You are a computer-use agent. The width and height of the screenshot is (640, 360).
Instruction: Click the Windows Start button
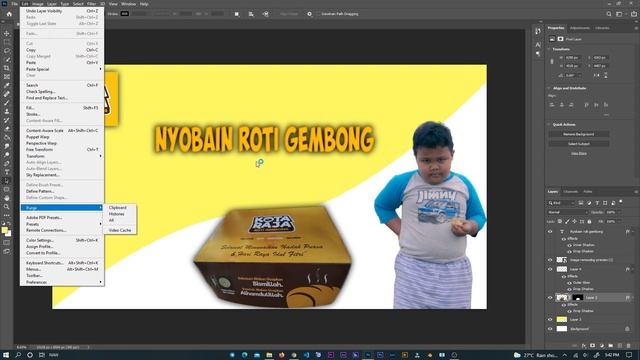click(6, 355)
